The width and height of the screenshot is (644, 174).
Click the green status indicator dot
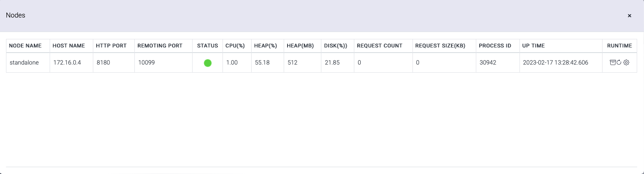coord(208,63)
